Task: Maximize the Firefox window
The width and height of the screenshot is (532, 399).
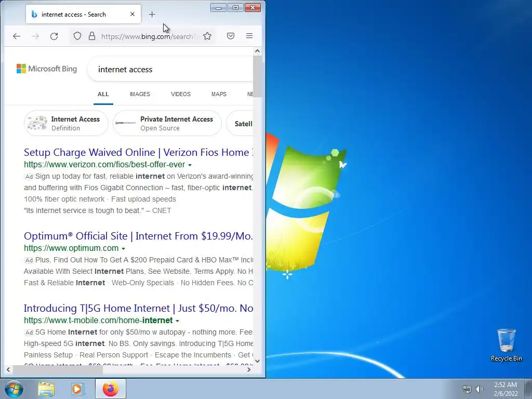Action: tap(235, 8)
